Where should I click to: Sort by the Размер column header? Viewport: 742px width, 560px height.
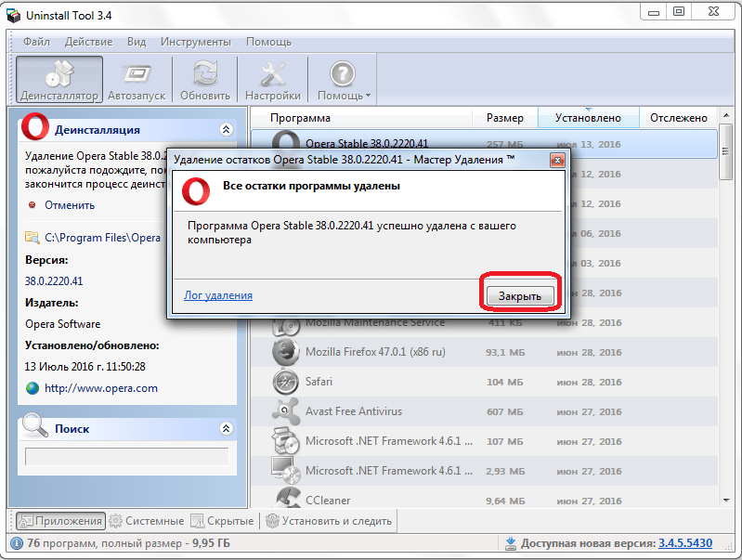(505, 118)
